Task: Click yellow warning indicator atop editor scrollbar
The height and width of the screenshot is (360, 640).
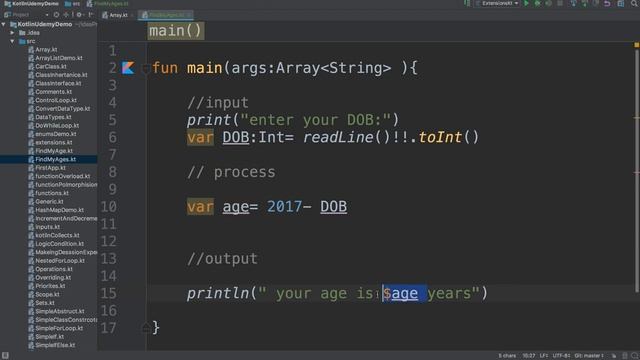Action: point(636,45)
